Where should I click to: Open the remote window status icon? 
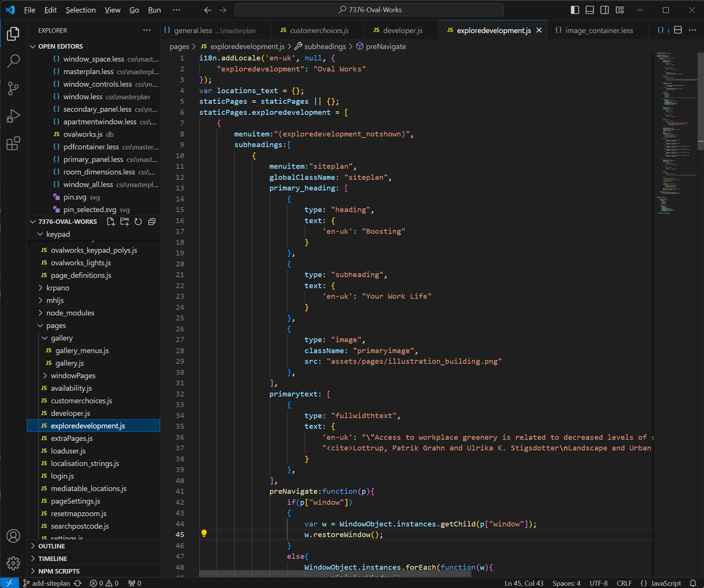[9, 583]
